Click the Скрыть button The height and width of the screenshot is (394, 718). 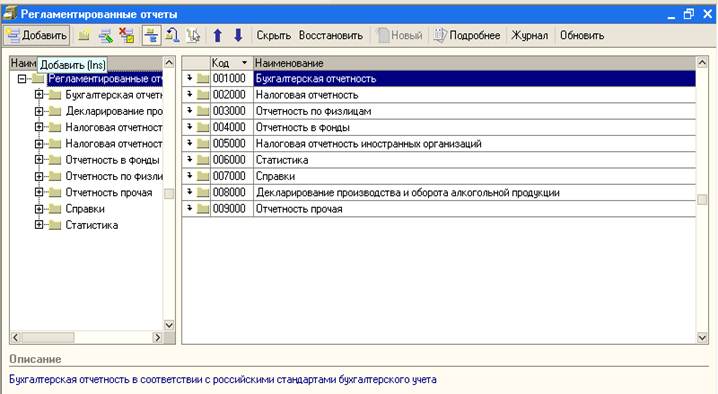click(273, 35)
